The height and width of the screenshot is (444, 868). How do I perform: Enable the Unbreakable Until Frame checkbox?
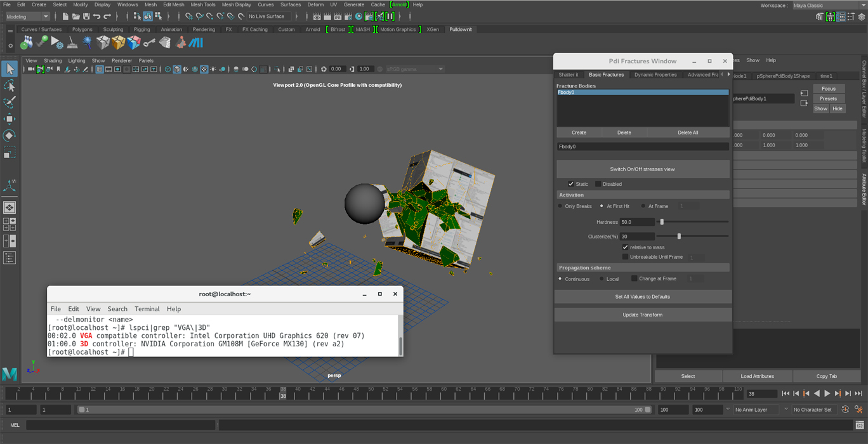[625, 257]
